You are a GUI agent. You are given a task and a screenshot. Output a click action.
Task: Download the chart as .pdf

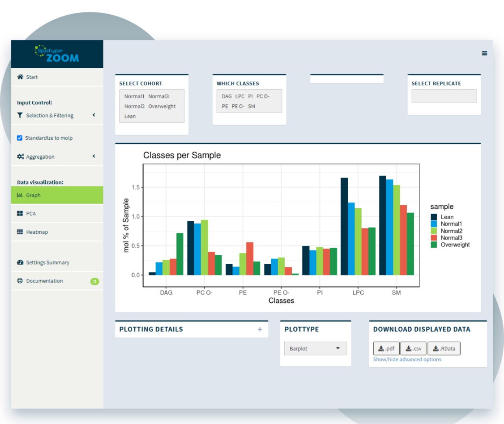point(386,348)
